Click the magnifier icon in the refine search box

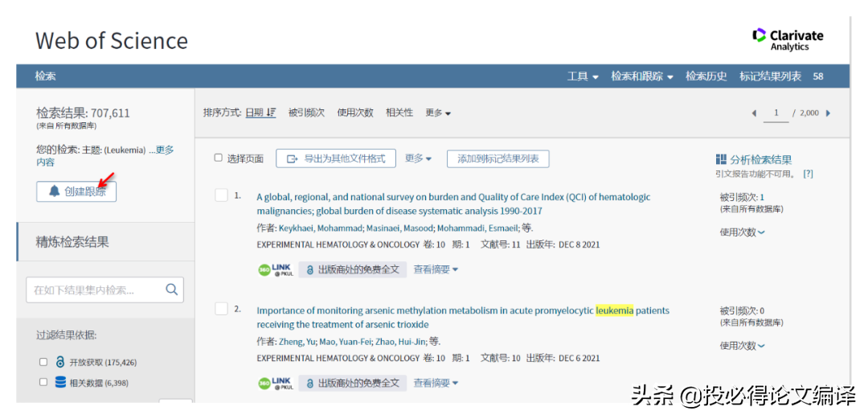[172, 289]
